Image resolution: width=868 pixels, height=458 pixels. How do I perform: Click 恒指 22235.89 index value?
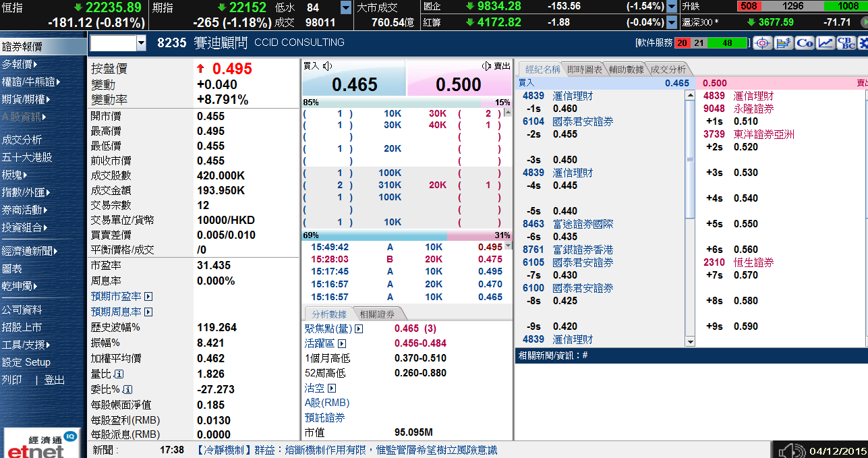[113, 7]
